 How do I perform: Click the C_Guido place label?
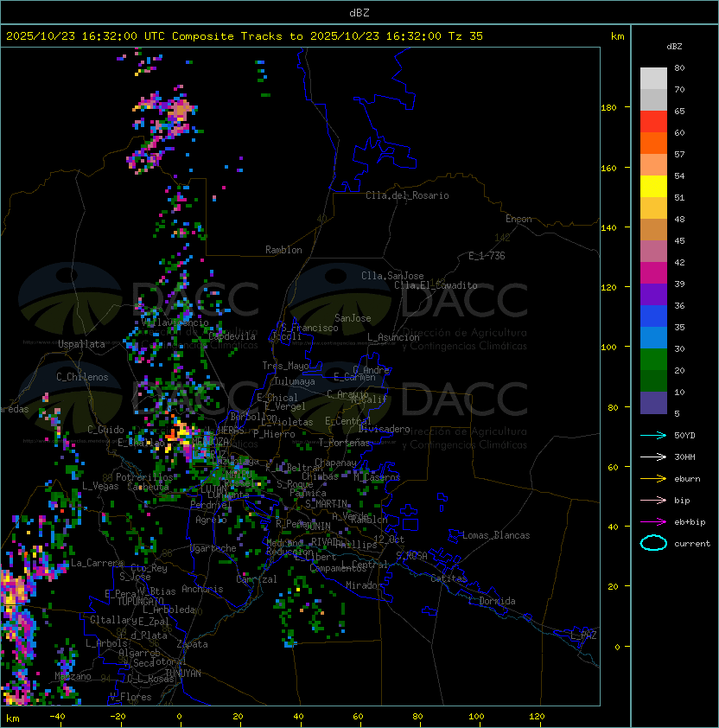[105, 430]
